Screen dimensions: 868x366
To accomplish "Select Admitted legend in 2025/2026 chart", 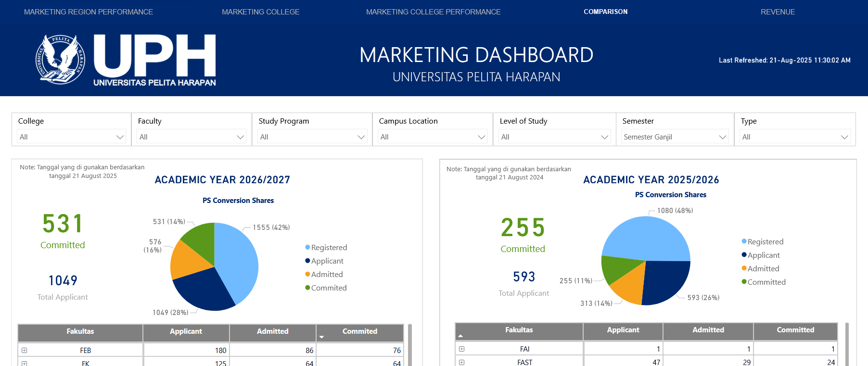I will pyautogui.click(x=760, y=268).
